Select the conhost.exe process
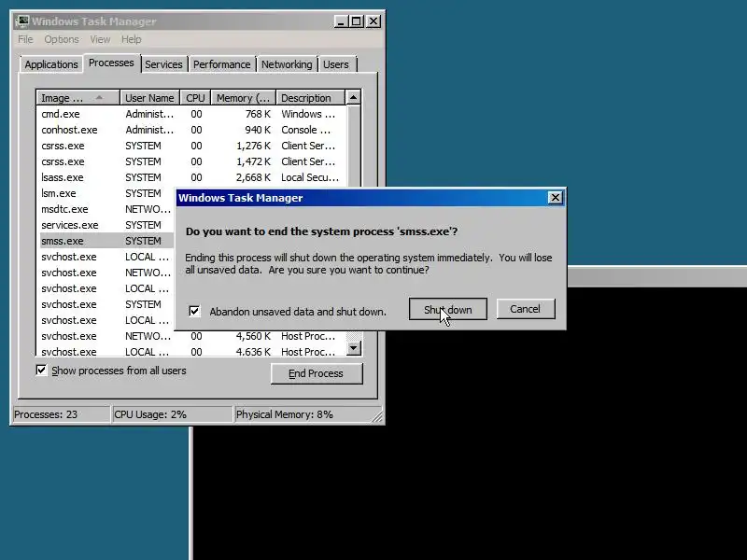Image resolution: width=747 pixels, height=560 pixels. pyautogui.click(x=191, y=130)
